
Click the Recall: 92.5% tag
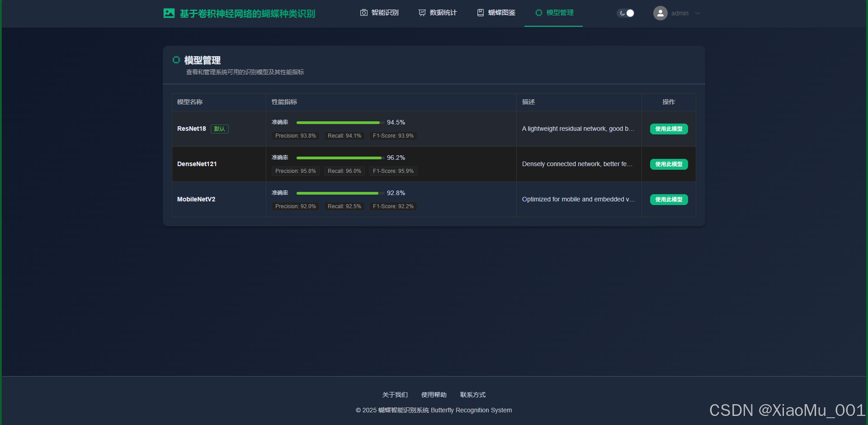344,206
